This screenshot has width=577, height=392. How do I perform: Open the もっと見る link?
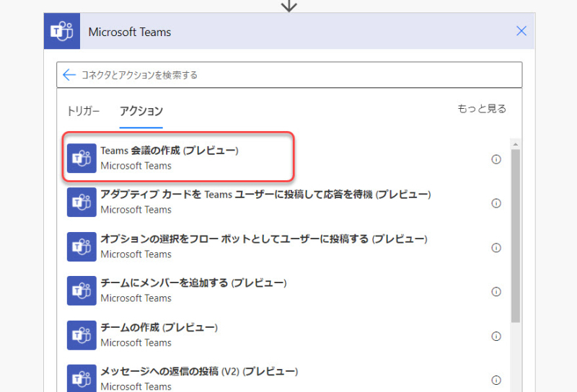coord(481,109)
